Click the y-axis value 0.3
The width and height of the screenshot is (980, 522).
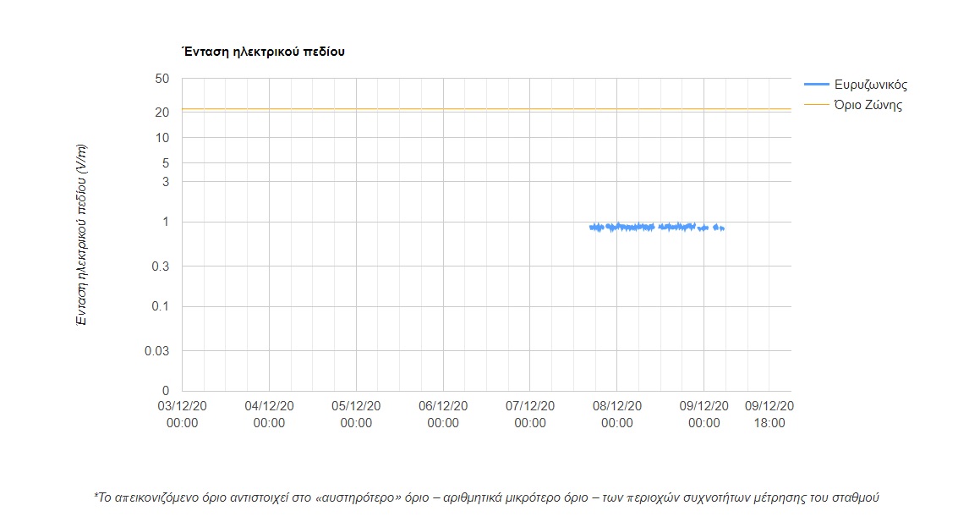[161, 266]
